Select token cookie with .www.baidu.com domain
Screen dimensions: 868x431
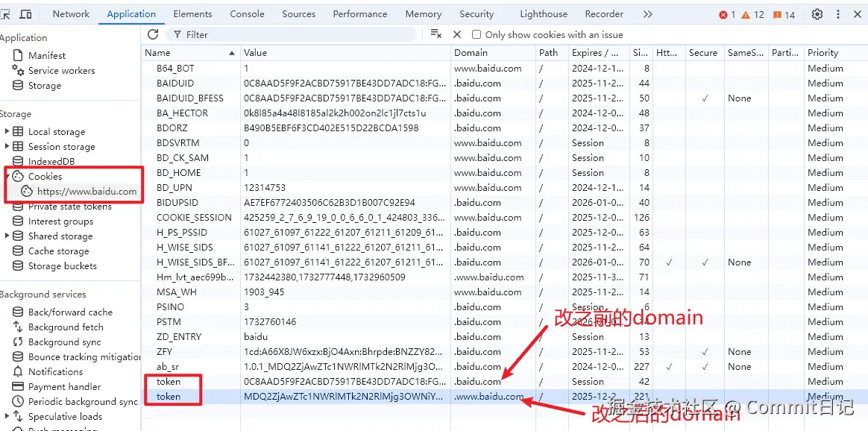click(x=504, y=397)
